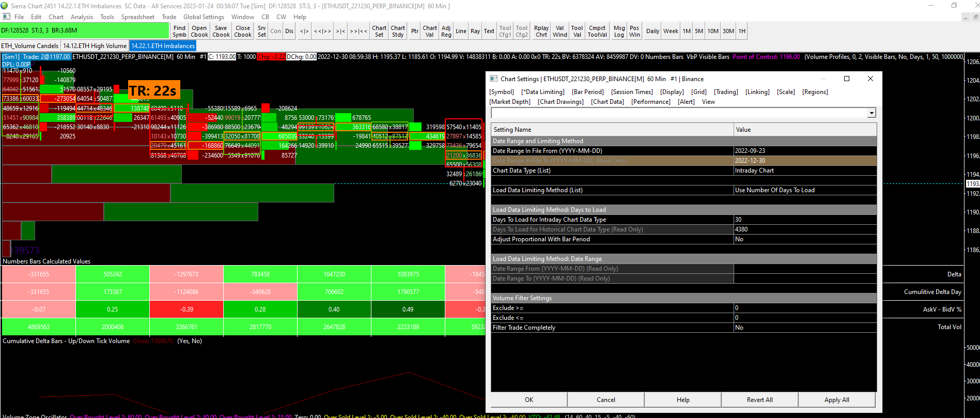This screenshot has height=418, width=980.
Task: Open the File menu
Action: coord(19,17)
